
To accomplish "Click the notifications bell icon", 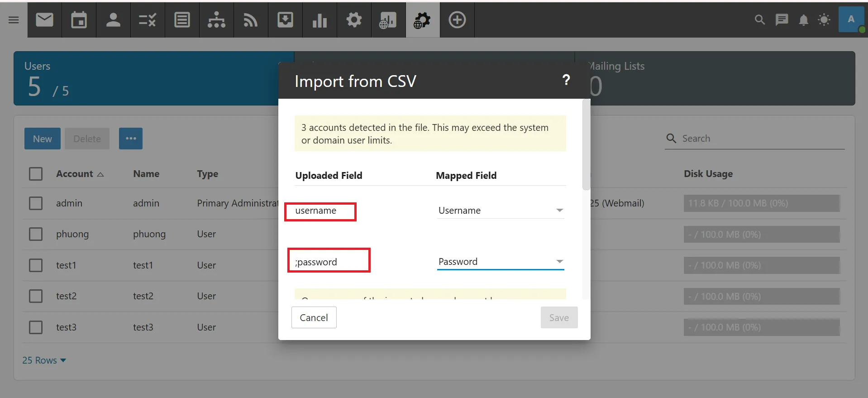I will 803,20.
